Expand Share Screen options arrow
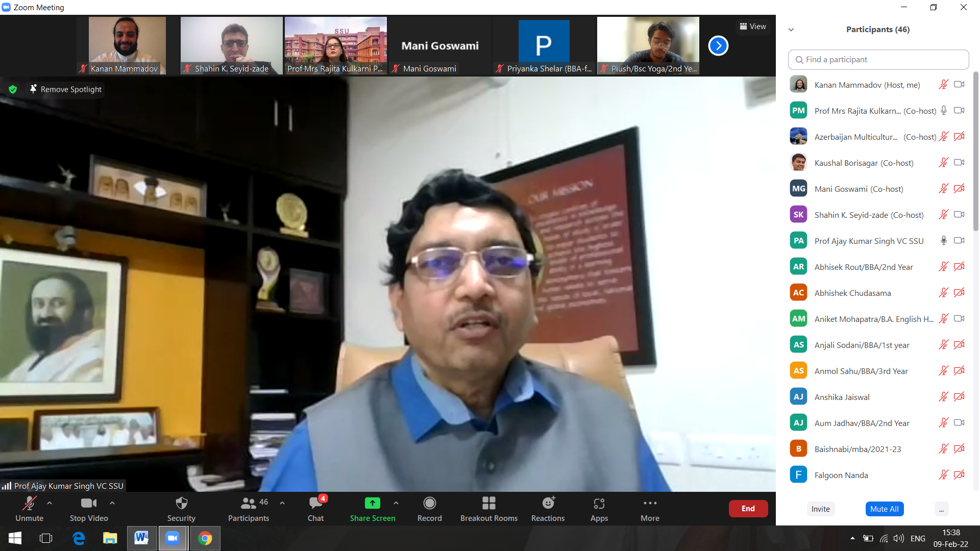980x551 pixels. 396,503
